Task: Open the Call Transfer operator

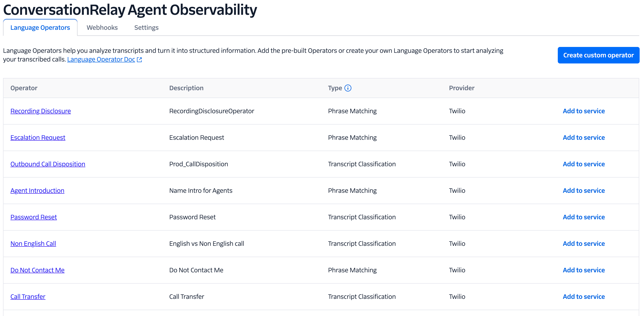Action: pyautogui.click(x=28, y=296)
